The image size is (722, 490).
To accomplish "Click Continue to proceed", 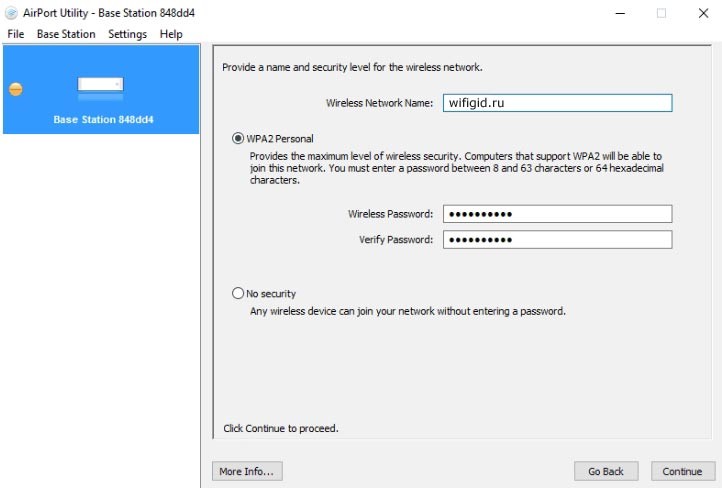I will (682, 471).
